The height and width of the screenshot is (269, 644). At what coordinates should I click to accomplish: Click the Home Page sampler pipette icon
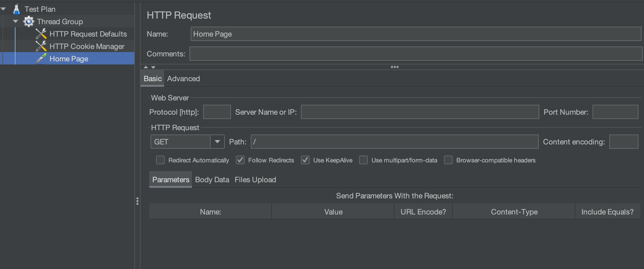[41, 58]
